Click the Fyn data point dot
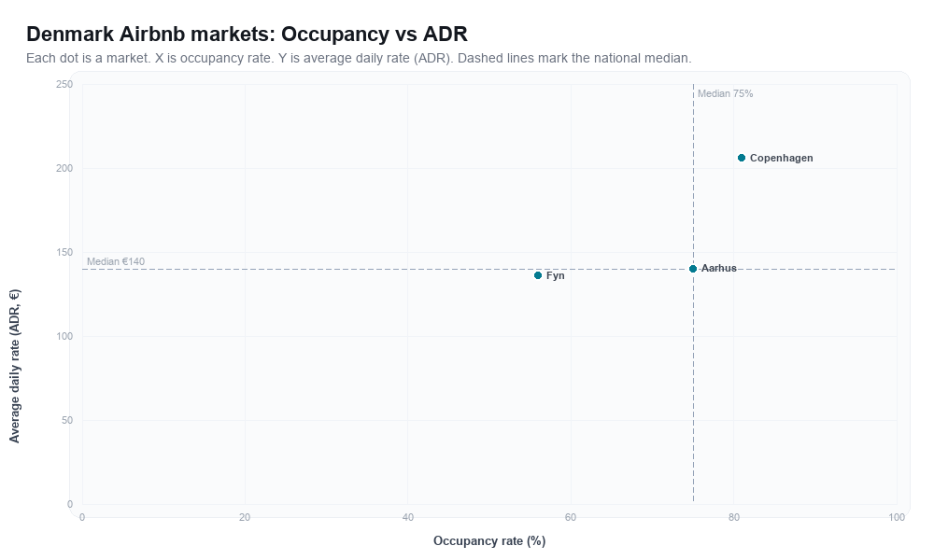The height and width of the screenshot is (560, 934). 538,275
